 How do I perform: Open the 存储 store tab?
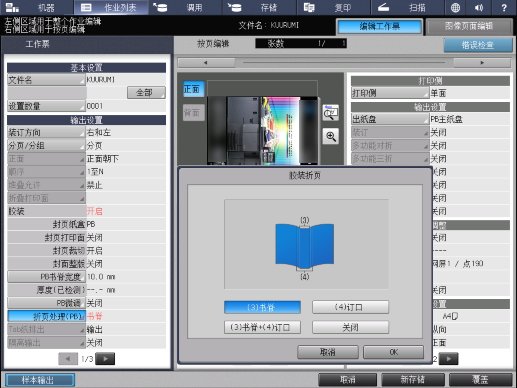pyautogui.click(x=260, y=7)
